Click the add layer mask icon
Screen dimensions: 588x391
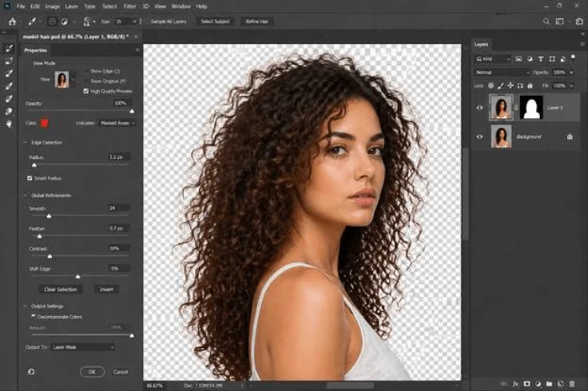pyautogui.click(x=526, y=384)
